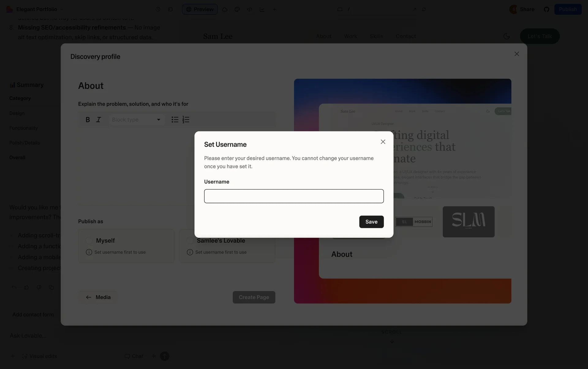Insert a numbered list
Screen dimensions: 588x369
click(186, 120)
